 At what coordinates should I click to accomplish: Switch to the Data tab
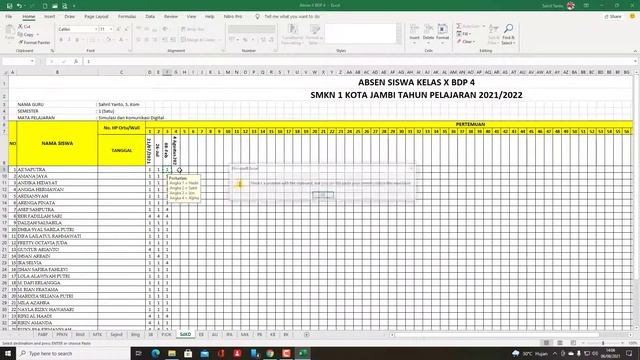coord(150,17)
